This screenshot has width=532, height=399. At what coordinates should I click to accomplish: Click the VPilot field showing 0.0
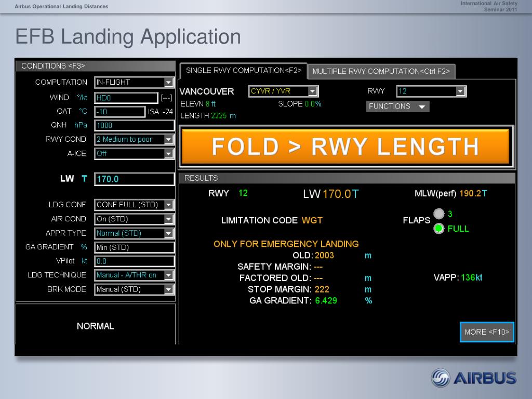point(135,261)
